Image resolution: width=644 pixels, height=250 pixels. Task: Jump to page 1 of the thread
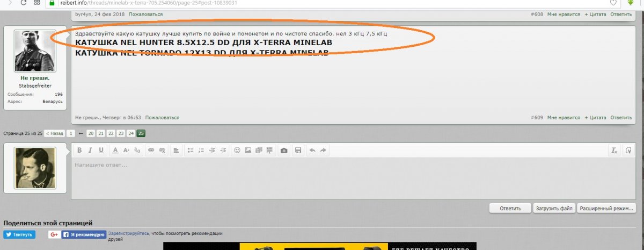[71, 133]
